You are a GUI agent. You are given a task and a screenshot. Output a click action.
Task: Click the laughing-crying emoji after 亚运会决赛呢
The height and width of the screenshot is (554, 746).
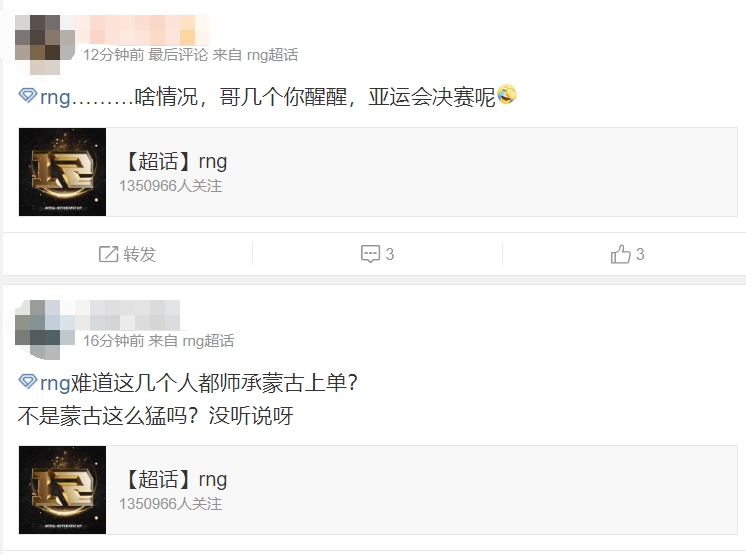[507, 96]
